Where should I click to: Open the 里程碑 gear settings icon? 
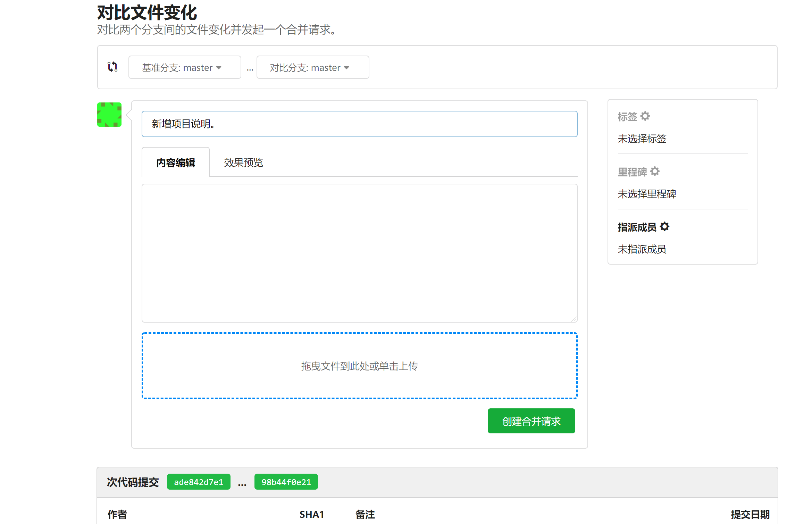coord(655,171)
